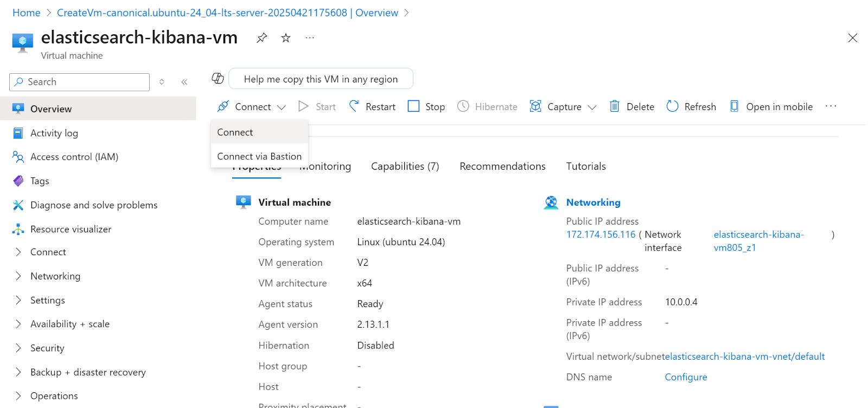Screen dimensions: 868x408
Task: Switch to the Recommendations tab
Action: (x=502, y=166)
